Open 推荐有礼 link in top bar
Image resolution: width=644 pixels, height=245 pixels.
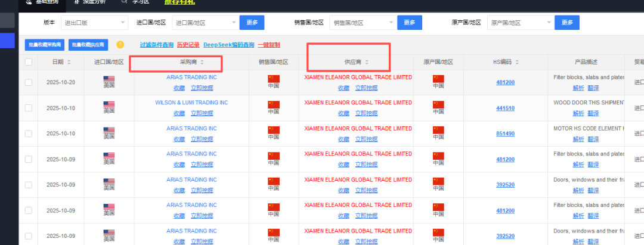click(179, 2)
